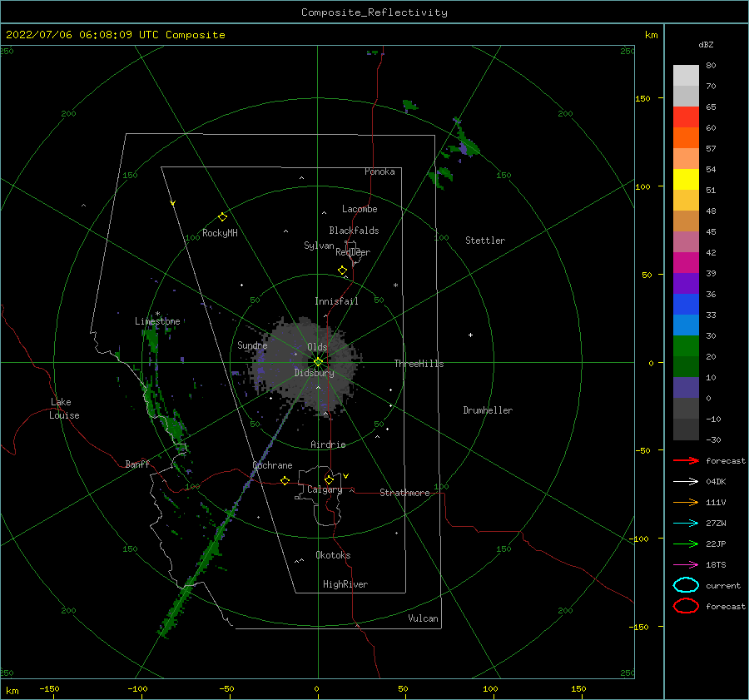Click the 04DK legend text
This screenshot has width=749, height=700.
716,482
